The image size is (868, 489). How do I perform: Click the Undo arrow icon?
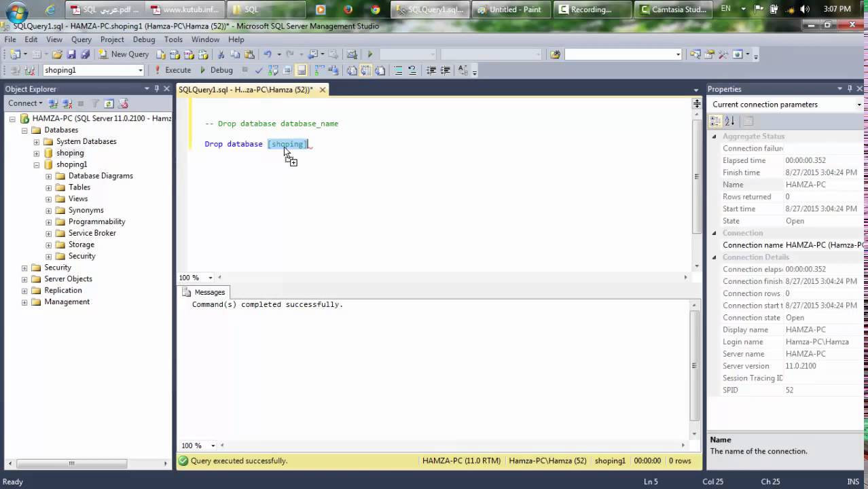click(268, 54)
